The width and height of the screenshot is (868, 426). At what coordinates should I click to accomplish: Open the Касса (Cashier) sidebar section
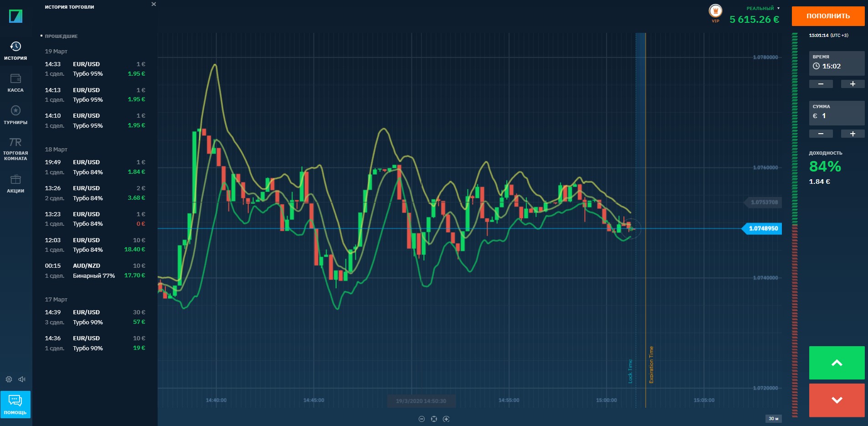15,83
